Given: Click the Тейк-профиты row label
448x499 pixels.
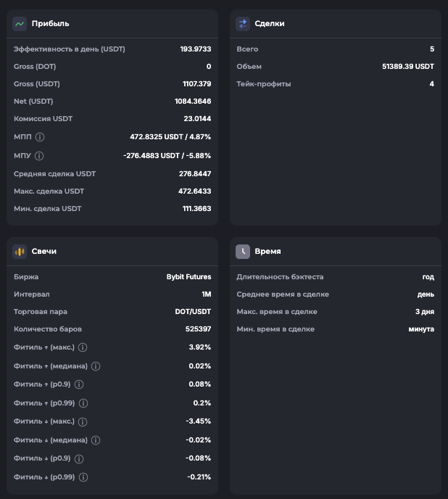Looking at the screenshot, I should (264, 84).
